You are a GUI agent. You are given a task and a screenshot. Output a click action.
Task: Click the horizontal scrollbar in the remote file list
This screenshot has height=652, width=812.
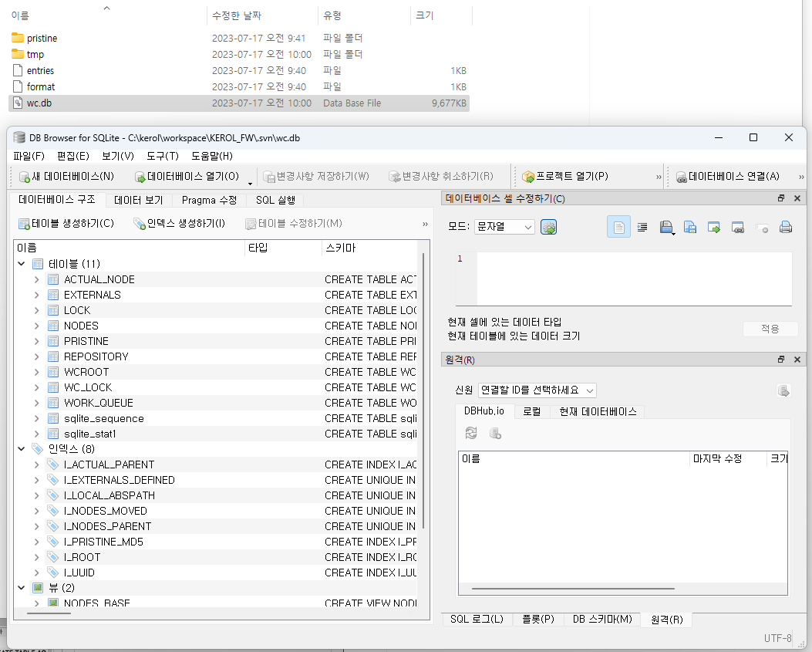pyautogui.click(x=573, y=589)
